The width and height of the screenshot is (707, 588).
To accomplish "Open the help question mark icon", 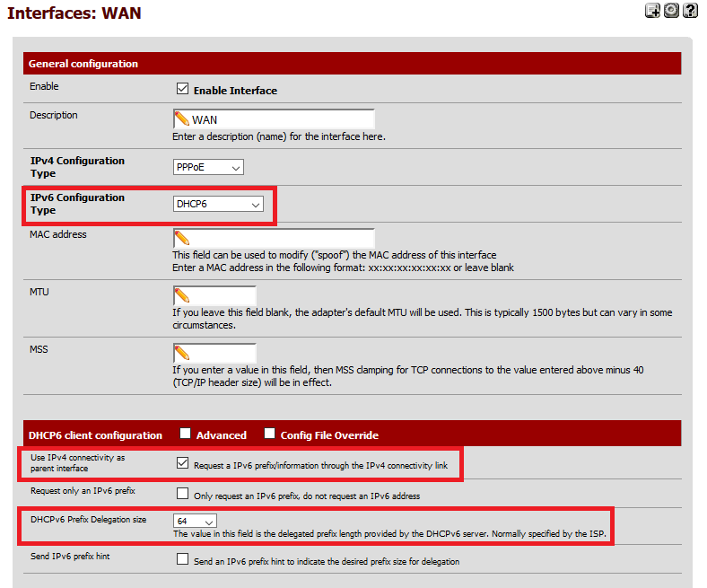I will pos(690,11).
